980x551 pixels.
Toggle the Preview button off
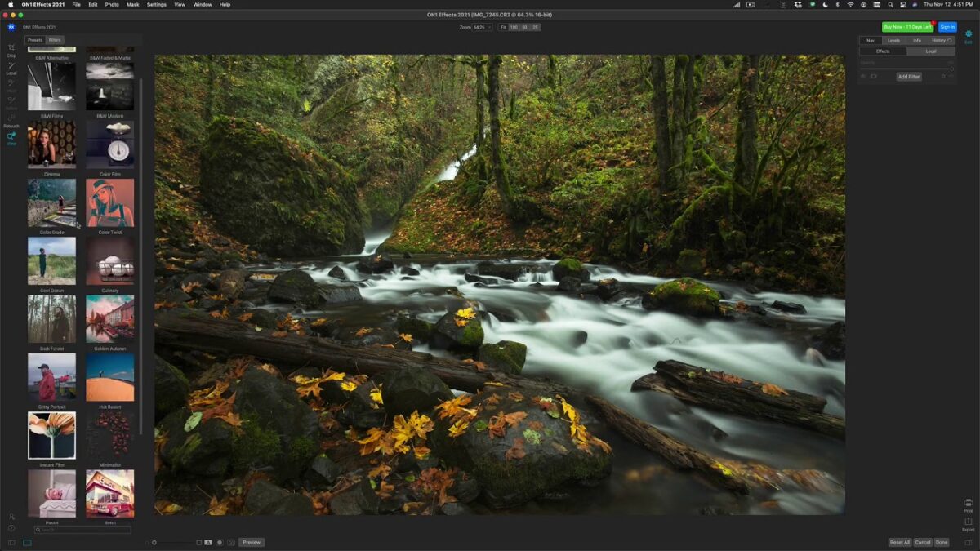pos(252,542)
